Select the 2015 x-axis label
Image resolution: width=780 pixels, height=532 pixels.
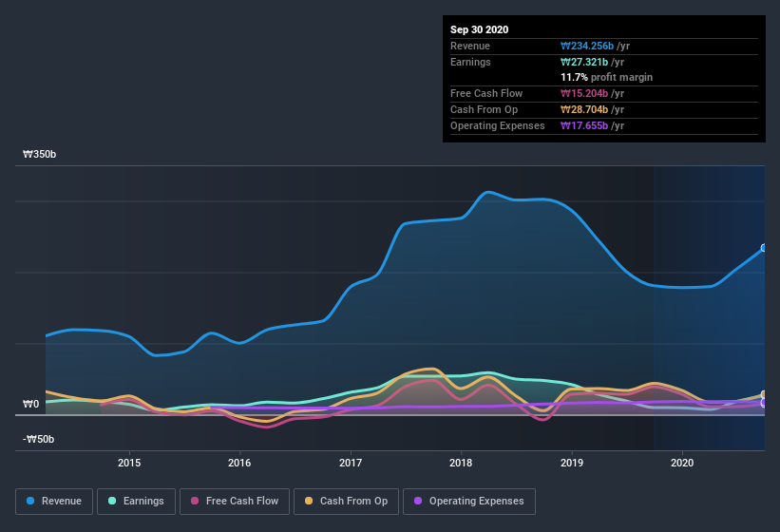(x=129, y=463)
